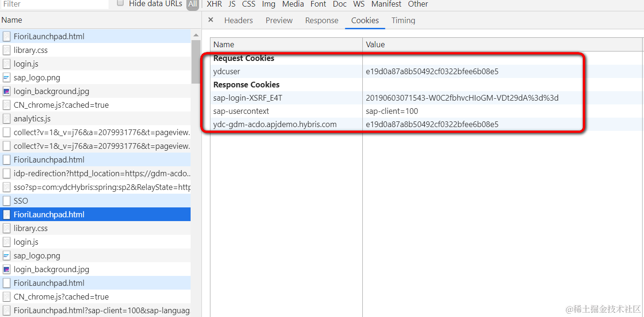The image size is (644, 317).
Task: Select the highlighted FioriLaunchpad.html request
Action: 95,214
